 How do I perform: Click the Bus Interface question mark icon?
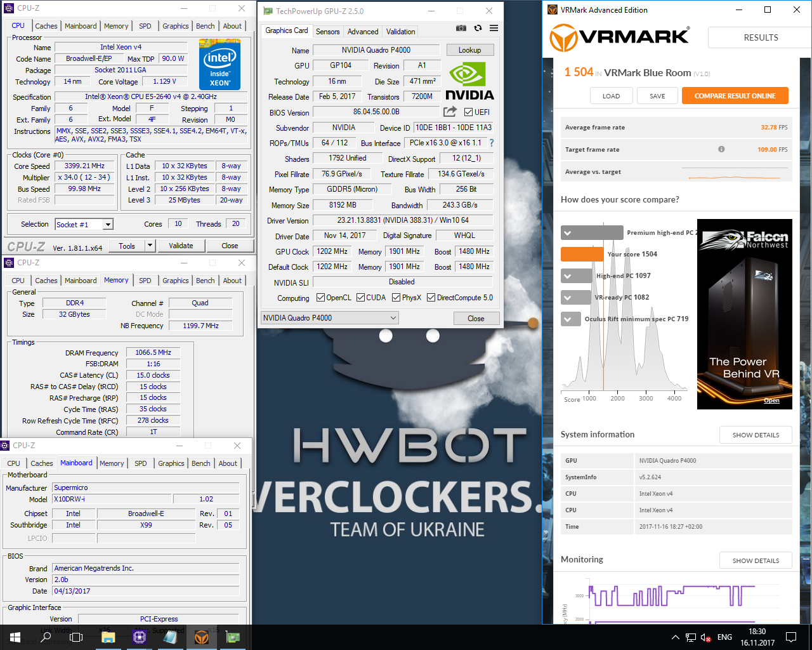[492, 143]
